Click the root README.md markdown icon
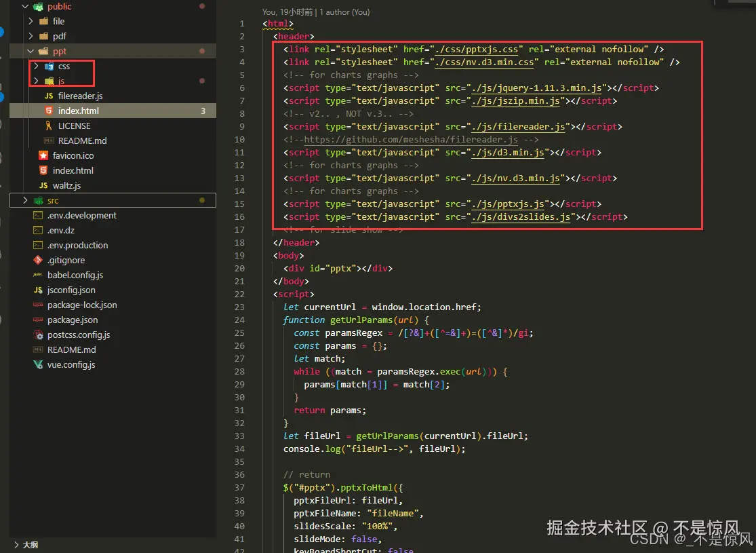Viewport: 756px width, 553px height. 37,349
